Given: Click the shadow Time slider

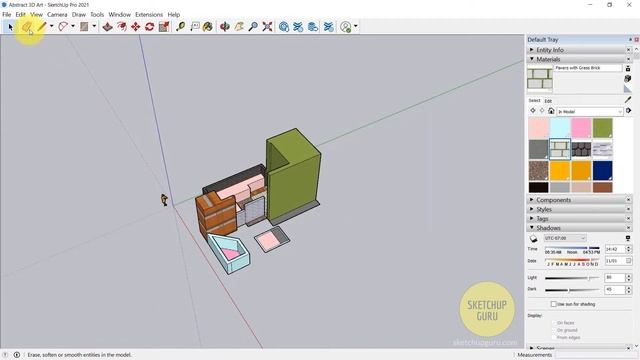Looking at the screenshot, I should click(572, 248).
